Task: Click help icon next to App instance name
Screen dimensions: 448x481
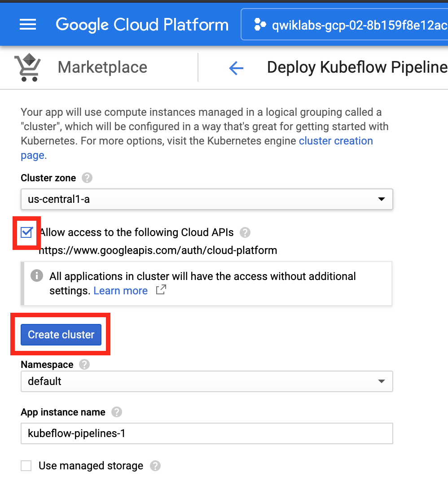Action: pyautogui.click(x=117, y=412)
